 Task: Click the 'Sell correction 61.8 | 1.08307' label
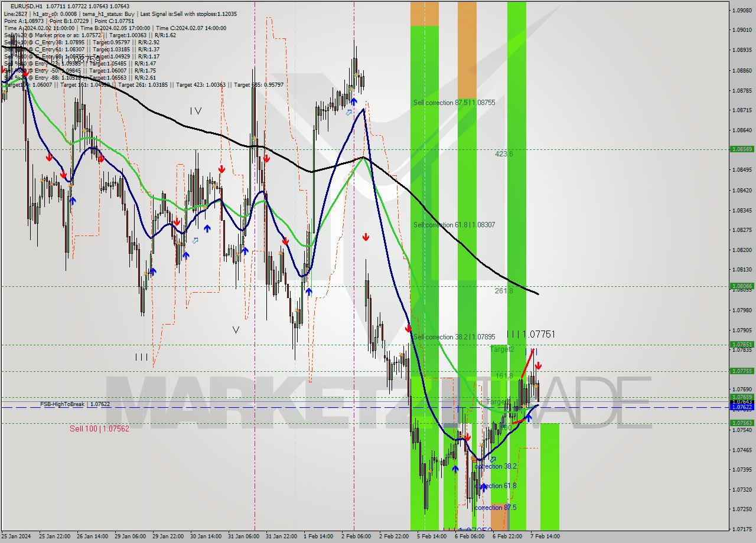coord(454,225)
